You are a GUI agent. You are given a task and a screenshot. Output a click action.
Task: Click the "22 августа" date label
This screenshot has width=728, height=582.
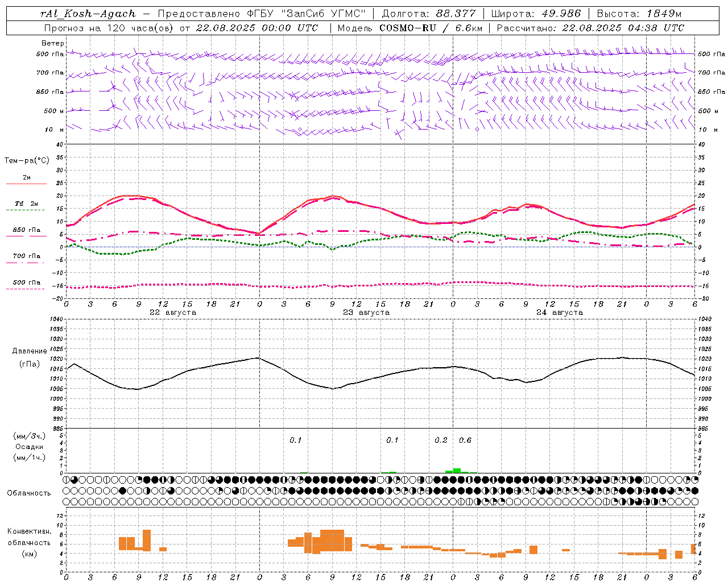[173, 312]
